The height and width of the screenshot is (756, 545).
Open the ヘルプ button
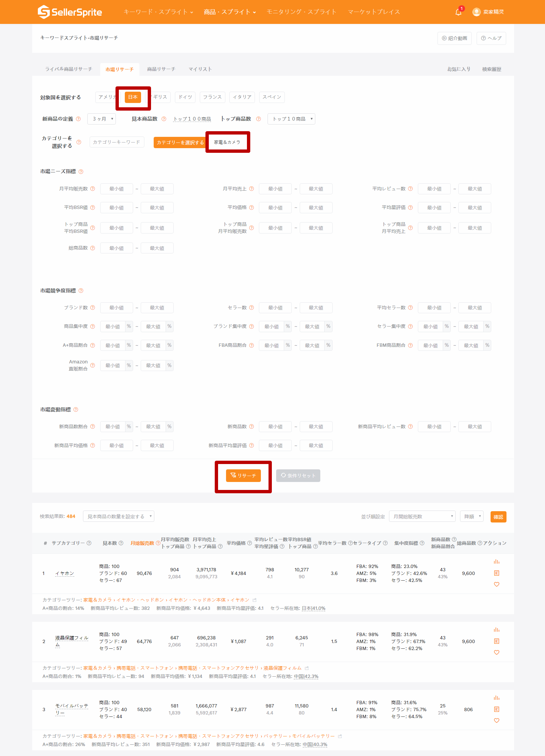tap(491, 38)
